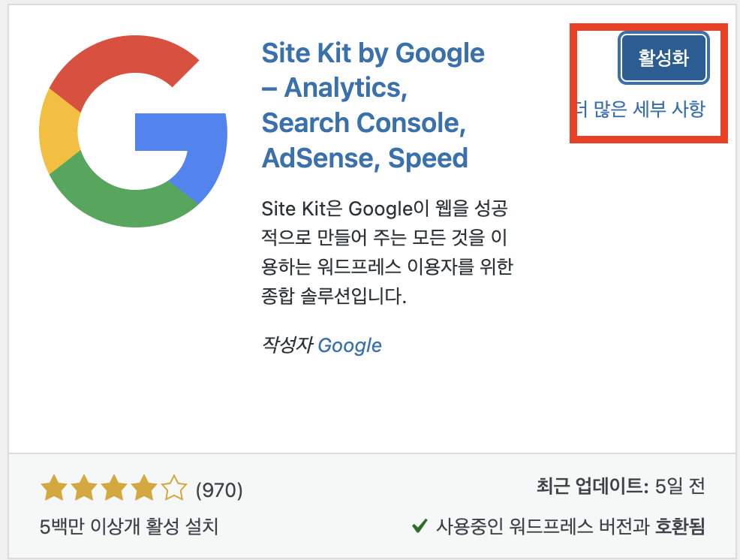Activate the plugin with 활성화 button

click(x=663, y=58)
